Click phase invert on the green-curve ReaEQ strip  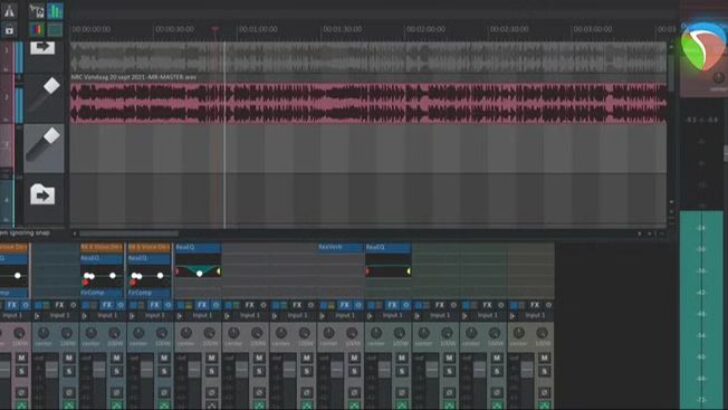[211, 392]
